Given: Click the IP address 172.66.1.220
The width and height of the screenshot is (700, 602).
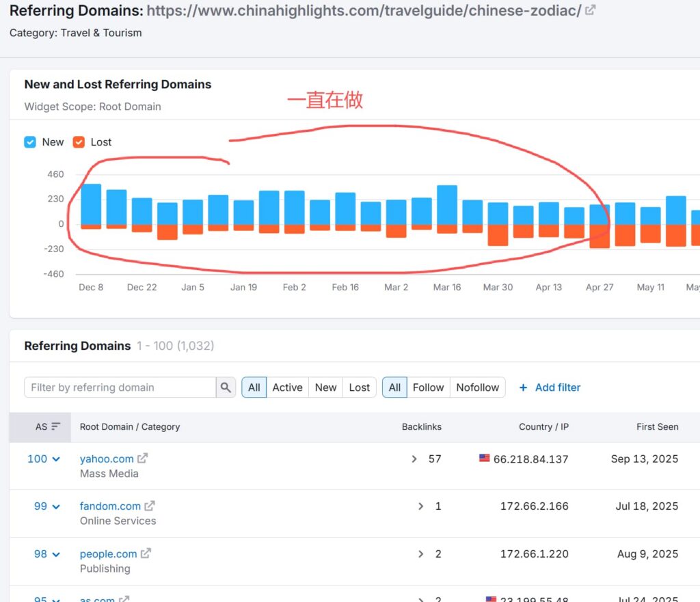Looking at the screenshot, I should pos(535,553).
